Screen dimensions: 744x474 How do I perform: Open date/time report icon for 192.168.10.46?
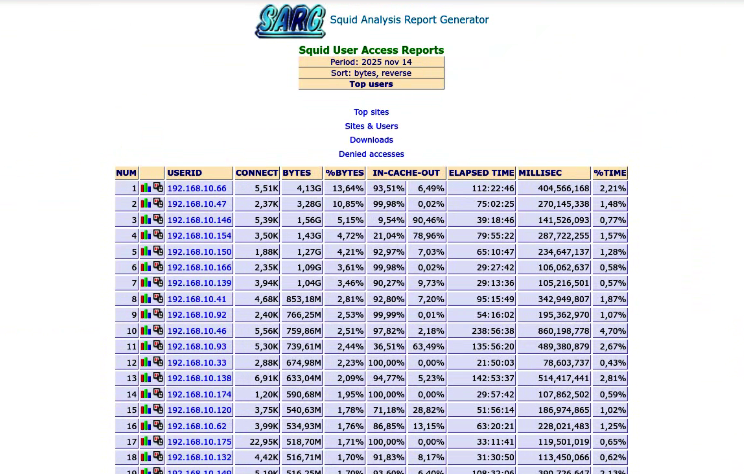click(x=158, y=331)
